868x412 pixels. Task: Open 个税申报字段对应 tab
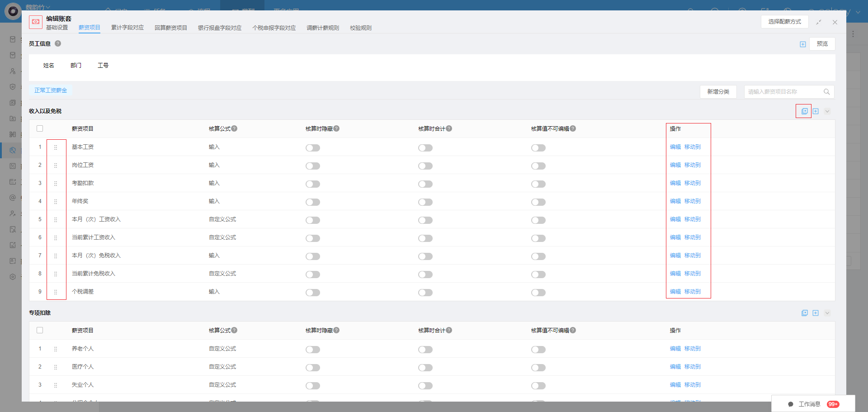point(274,28)
